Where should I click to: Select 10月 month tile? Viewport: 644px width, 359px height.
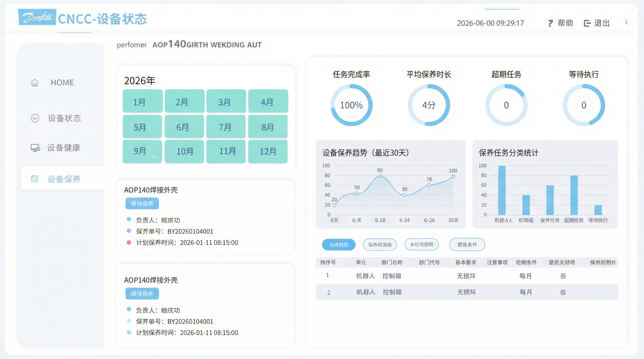184,151
